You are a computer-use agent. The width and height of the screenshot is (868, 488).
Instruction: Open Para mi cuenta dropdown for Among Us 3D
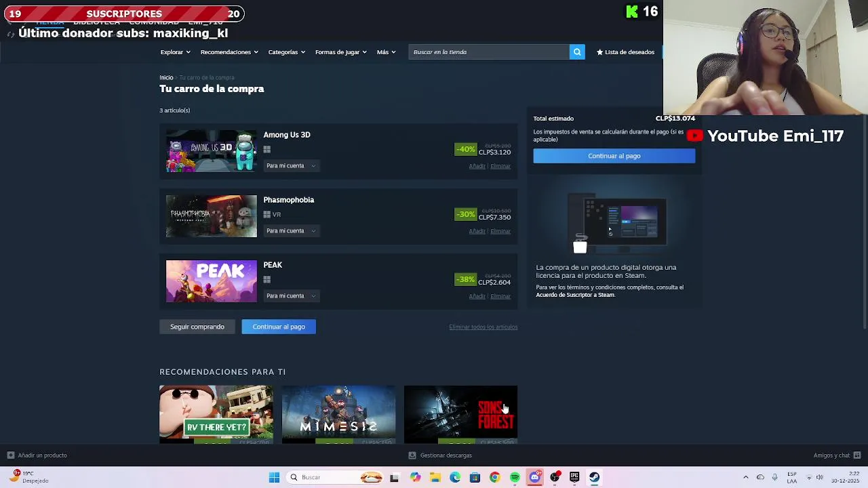[291, 166]
